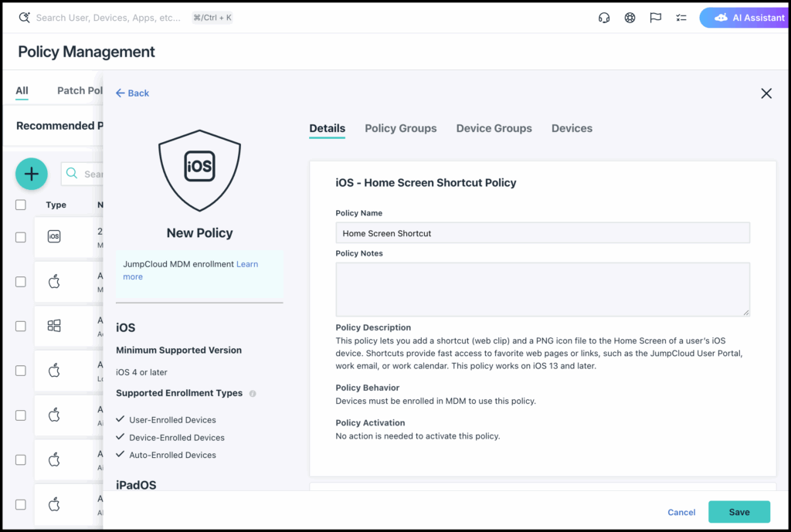This screenshot has width=791, height=532.
Task: Click the Windows policy type icon
Action: (x=54, y=326)
